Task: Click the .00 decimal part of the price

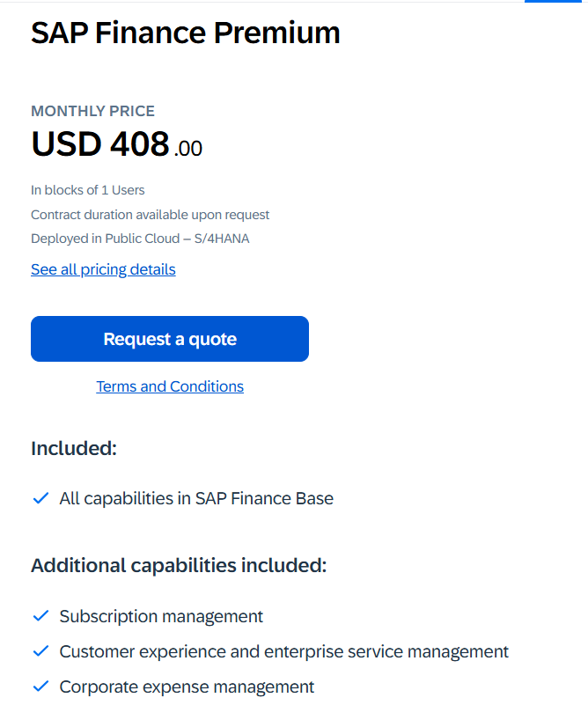Action: tap(187, 149)
